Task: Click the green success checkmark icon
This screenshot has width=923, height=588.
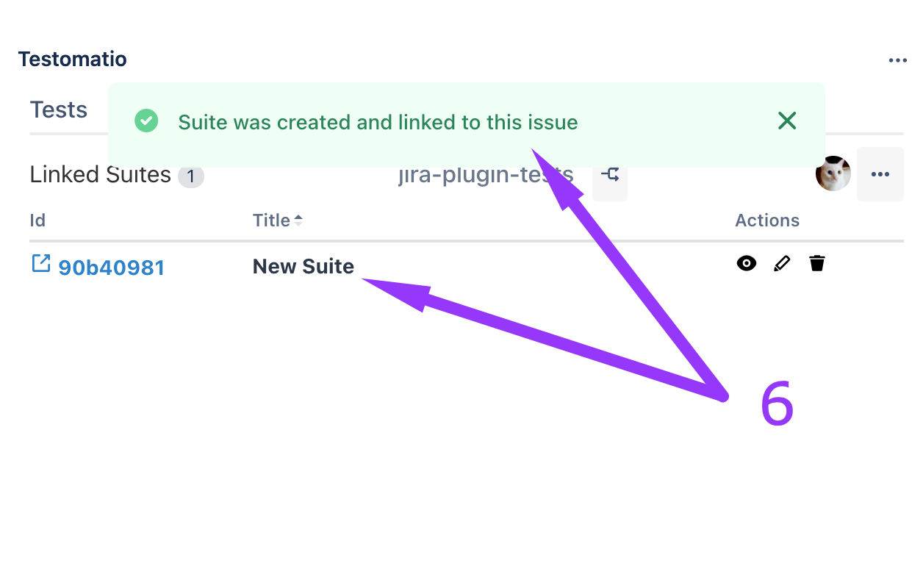Action: click(x=147, y=121)
